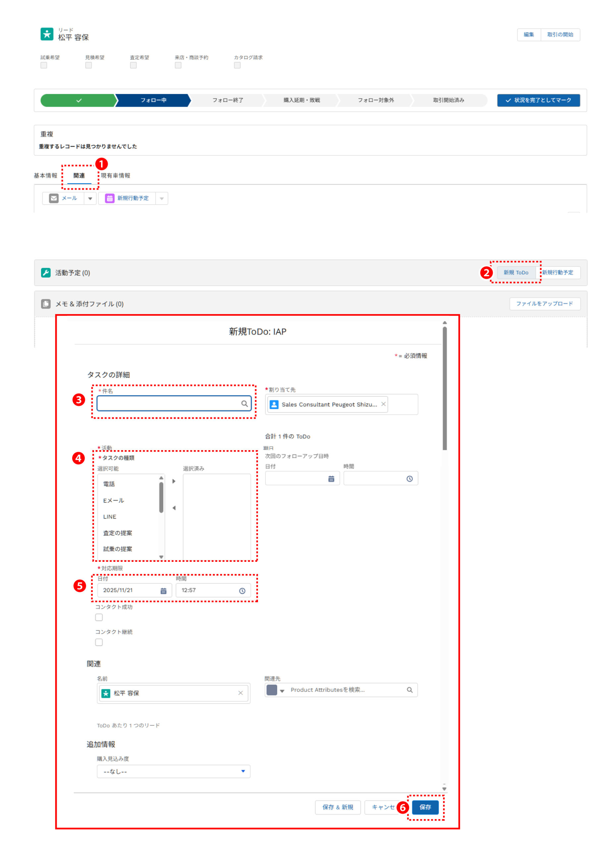
Task: Switch to the 現有車情報 tab
Action: coord(116,176)
